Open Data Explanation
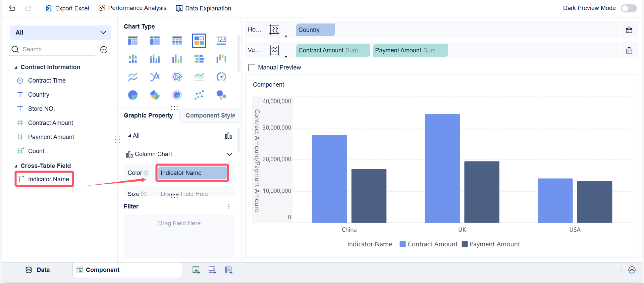644x283 pixels. (204, 8)
